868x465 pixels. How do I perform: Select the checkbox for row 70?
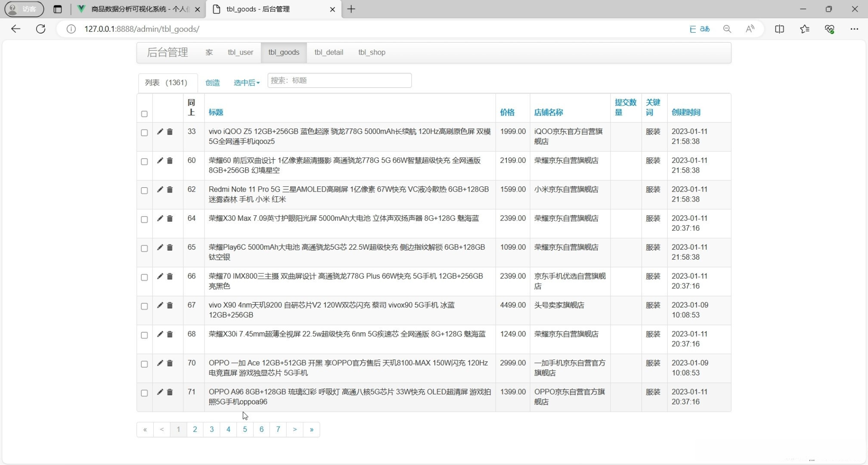click(144, 364)
